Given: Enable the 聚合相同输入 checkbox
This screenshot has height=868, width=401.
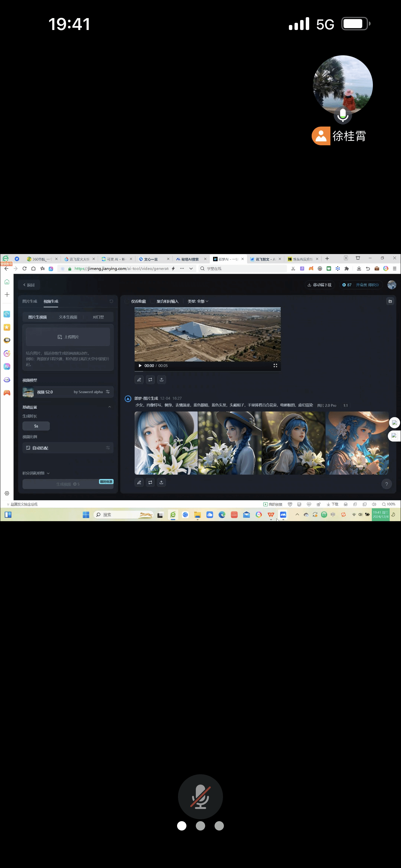Looking at the screenshot, I should [x=152, y=301].
